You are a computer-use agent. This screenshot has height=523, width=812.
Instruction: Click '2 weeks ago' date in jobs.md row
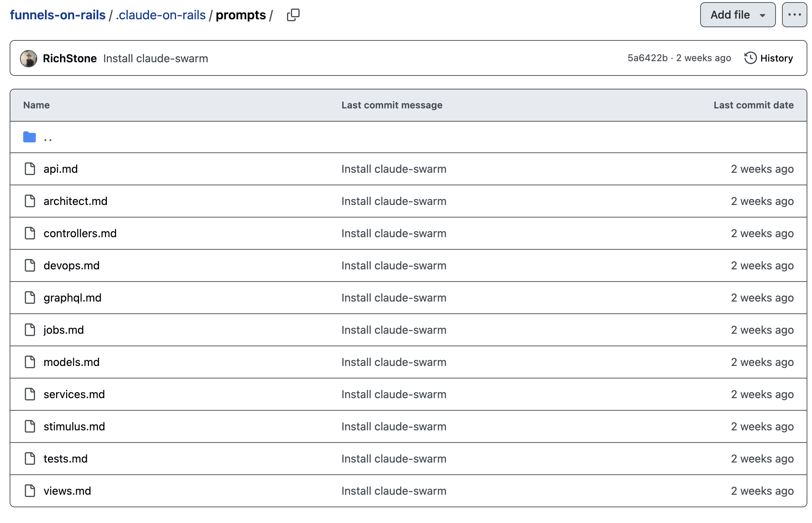click(762, 330)
